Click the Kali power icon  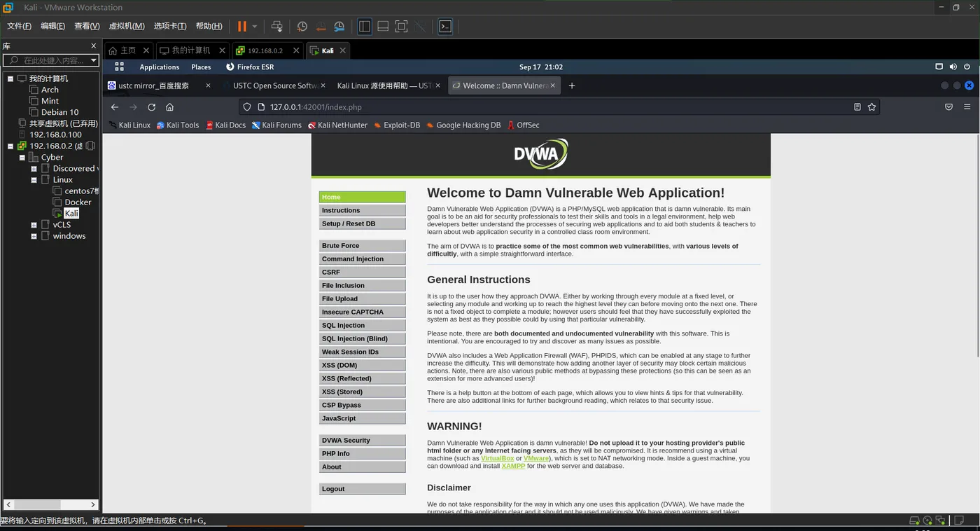[x=967, y=67]
